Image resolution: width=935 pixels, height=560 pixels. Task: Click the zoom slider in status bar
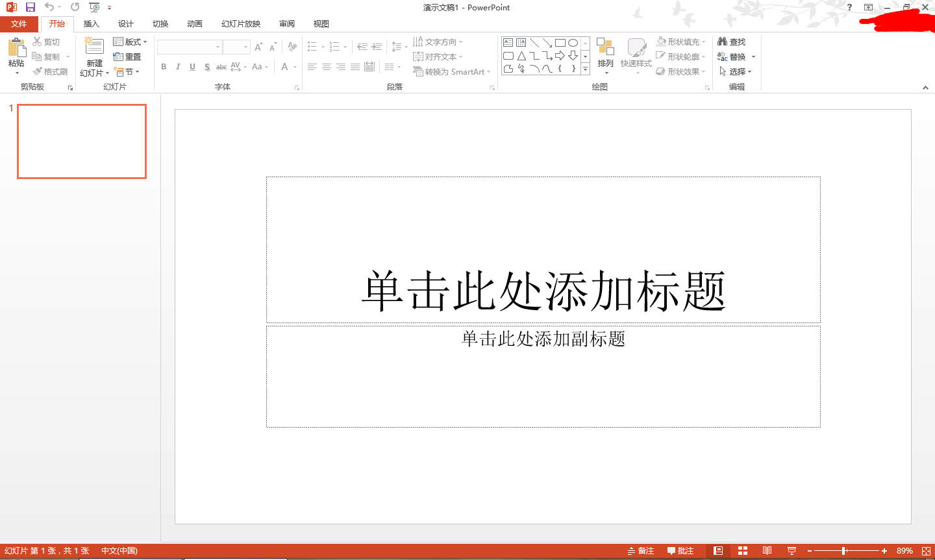(x=844, y=551)
